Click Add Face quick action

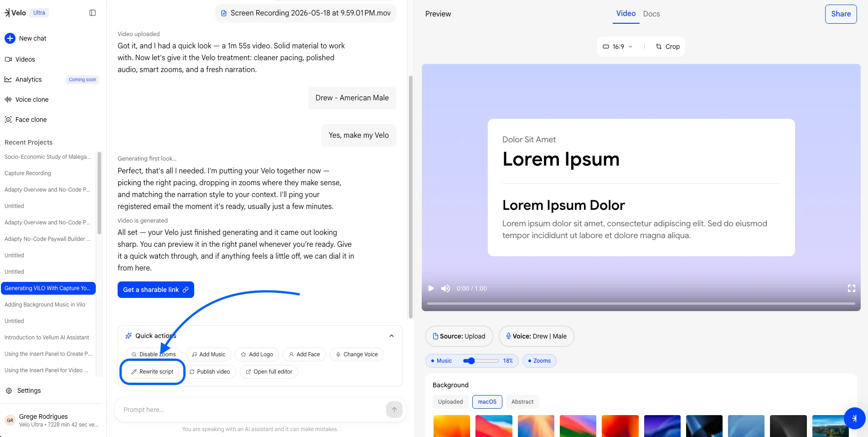point(304,354)
